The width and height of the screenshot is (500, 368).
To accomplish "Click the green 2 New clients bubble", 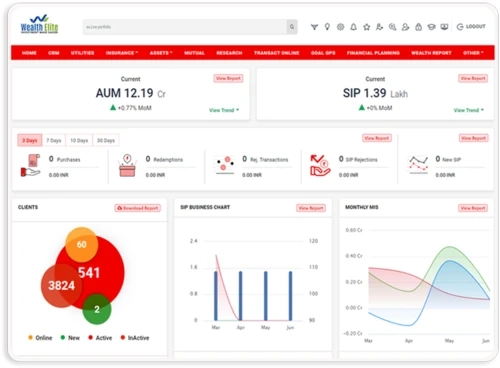I will [x=97, y=309].
